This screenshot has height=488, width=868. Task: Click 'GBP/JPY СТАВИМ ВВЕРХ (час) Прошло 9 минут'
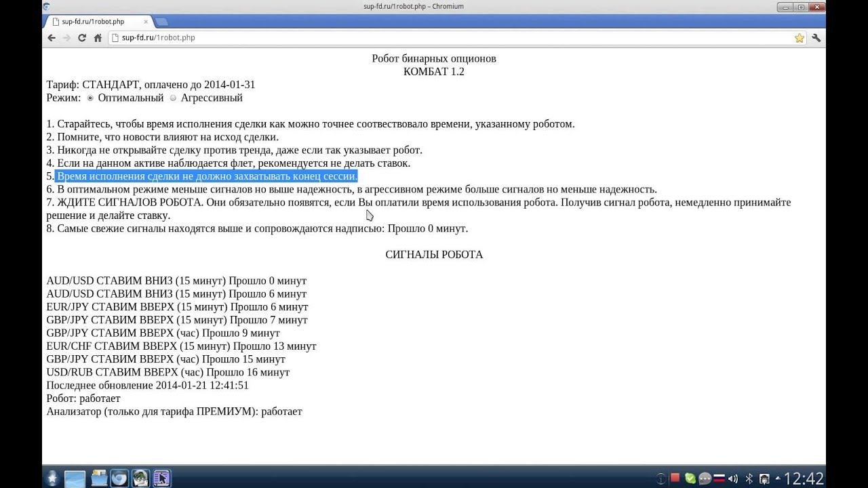(x=163, y=333)
